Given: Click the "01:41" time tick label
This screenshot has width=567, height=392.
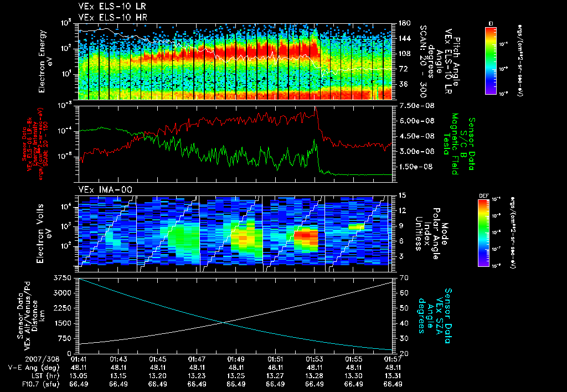Looking at the screenshot, I should tap(79, 359).
